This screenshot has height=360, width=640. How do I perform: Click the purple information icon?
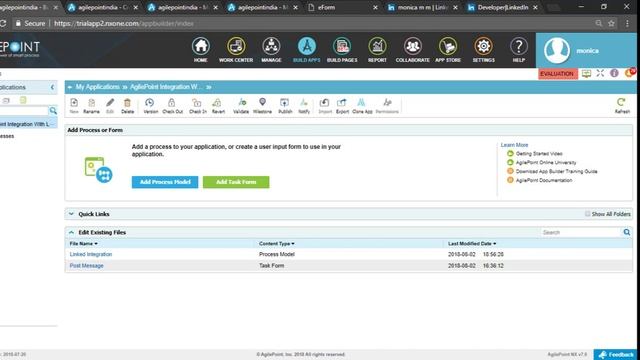tap(614, 73)
